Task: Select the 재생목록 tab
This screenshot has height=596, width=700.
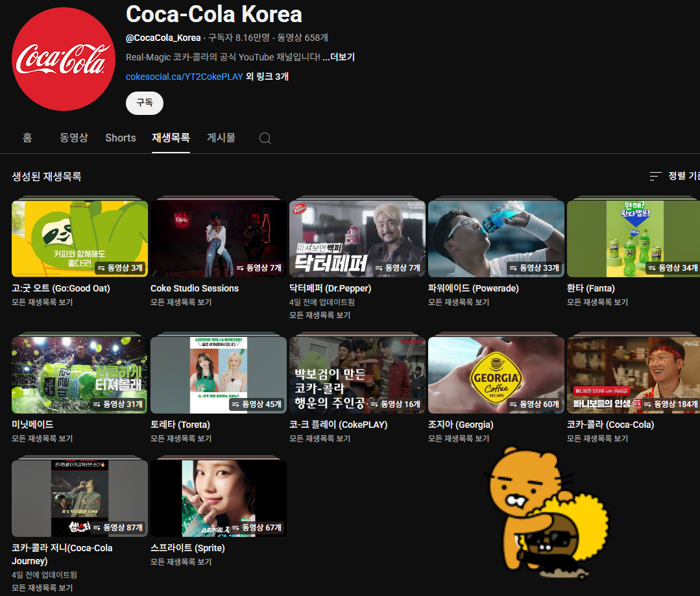Action: coord(171,138)
